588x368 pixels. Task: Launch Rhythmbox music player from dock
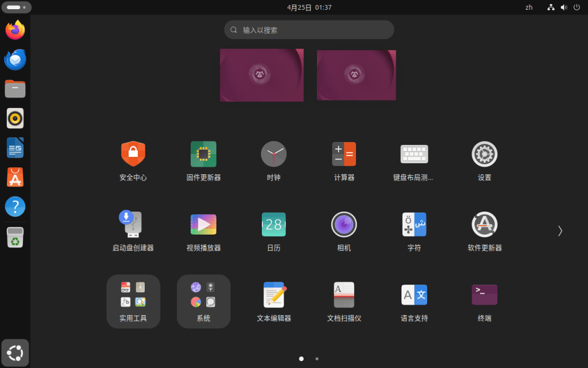pyautogui.click(x=15, y=118)
